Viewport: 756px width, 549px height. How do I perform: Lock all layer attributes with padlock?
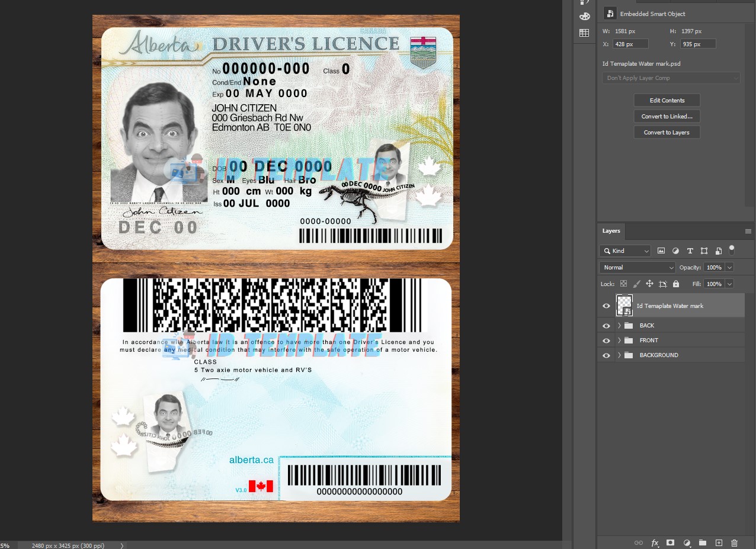[x=676, y=284]
